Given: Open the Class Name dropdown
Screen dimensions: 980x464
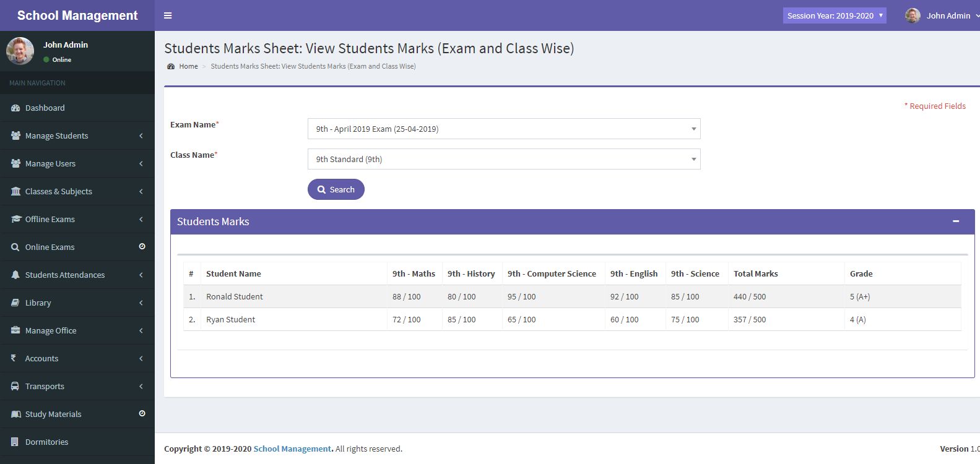Looking at the screenshot, I should click(503, 159).
